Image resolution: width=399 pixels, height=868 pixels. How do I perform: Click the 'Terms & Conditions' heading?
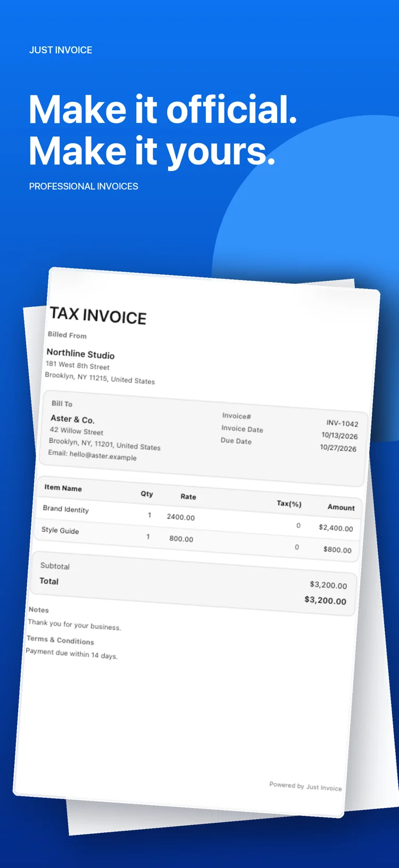60,640
